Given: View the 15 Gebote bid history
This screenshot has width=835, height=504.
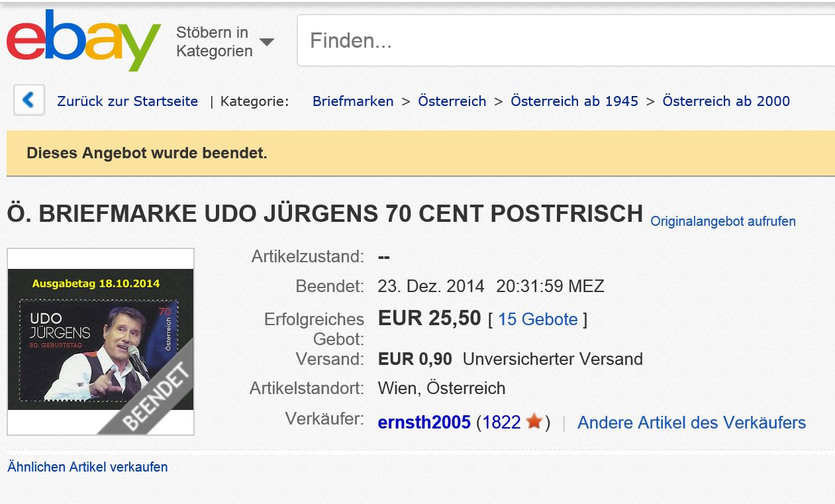Looking at the screenshot, I should pos(538,319).
